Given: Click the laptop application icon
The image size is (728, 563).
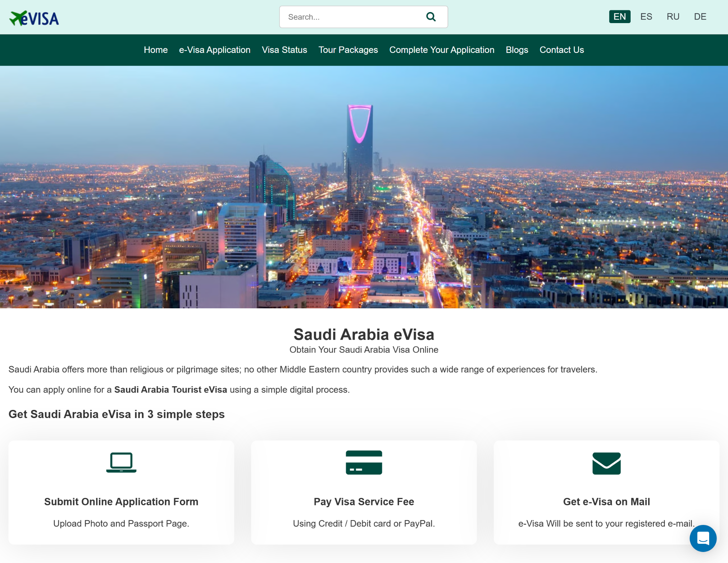Looking at the screenshot, I should [x=121, y=462].
